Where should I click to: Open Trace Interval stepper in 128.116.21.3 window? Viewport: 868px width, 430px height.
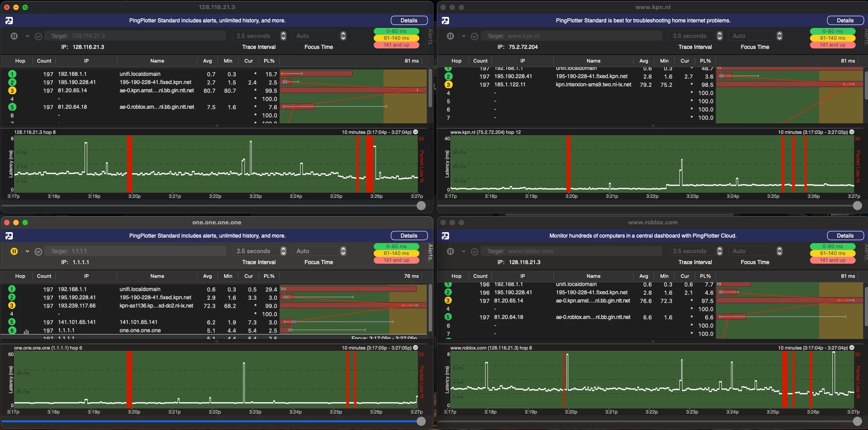point(283,36)
